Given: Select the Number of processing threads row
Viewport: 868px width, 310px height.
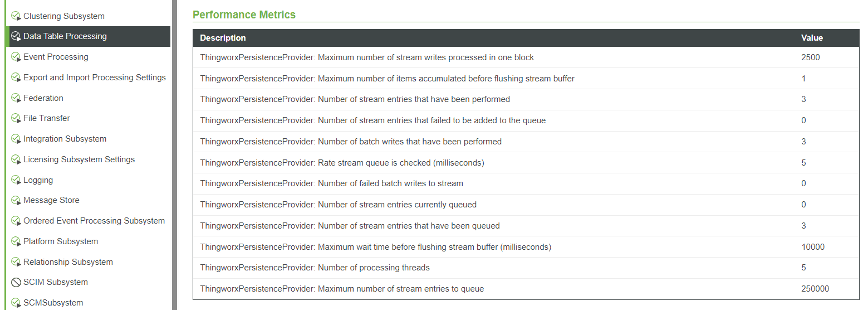Looking at the screenshot, I should tap(370, 268).
